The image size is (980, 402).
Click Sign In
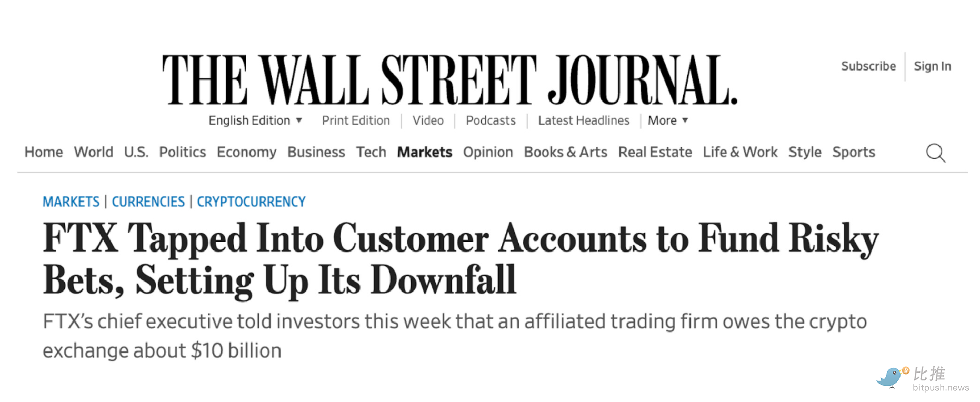932,66
